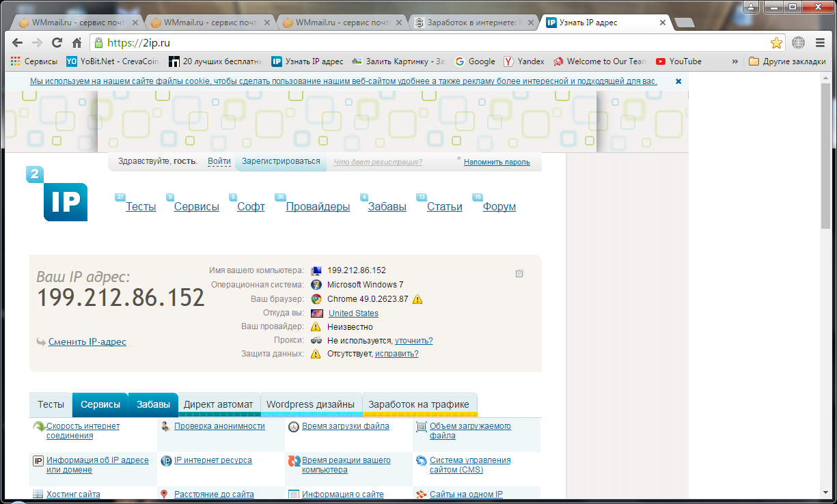Image resolution: width=837 pixels, height=504 pixels.
Task: Open the Google bookmark
Action: click(x=475, y=61)
